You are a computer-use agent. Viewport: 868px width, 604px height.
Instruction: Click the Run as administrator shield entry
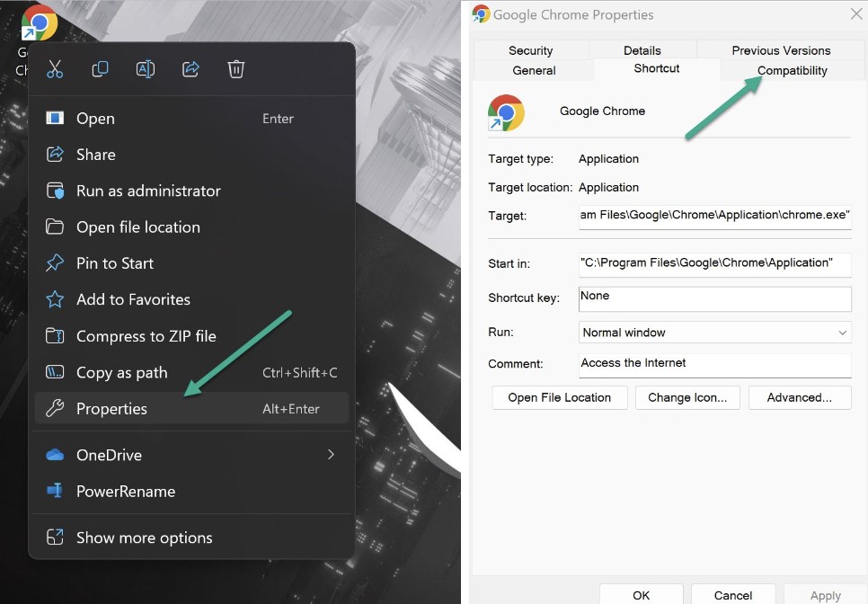[56, 191]
